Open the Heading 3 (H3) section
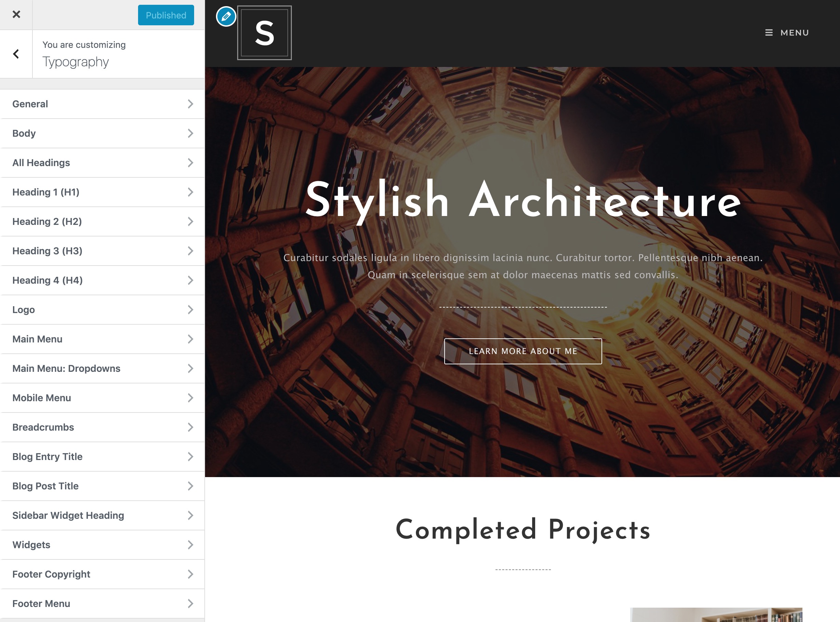840x622 pixels. [103, 251]
